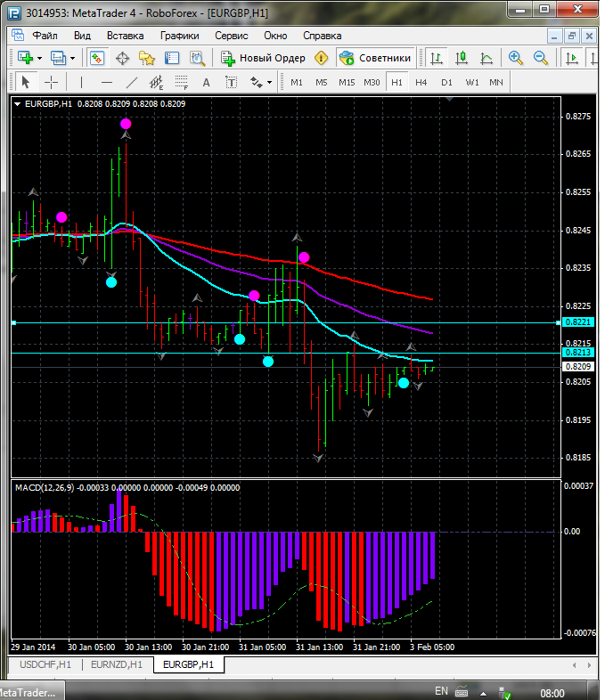605x700 pixels.
Task: Click the EN language indicator in taskbar
Action: 441,691
